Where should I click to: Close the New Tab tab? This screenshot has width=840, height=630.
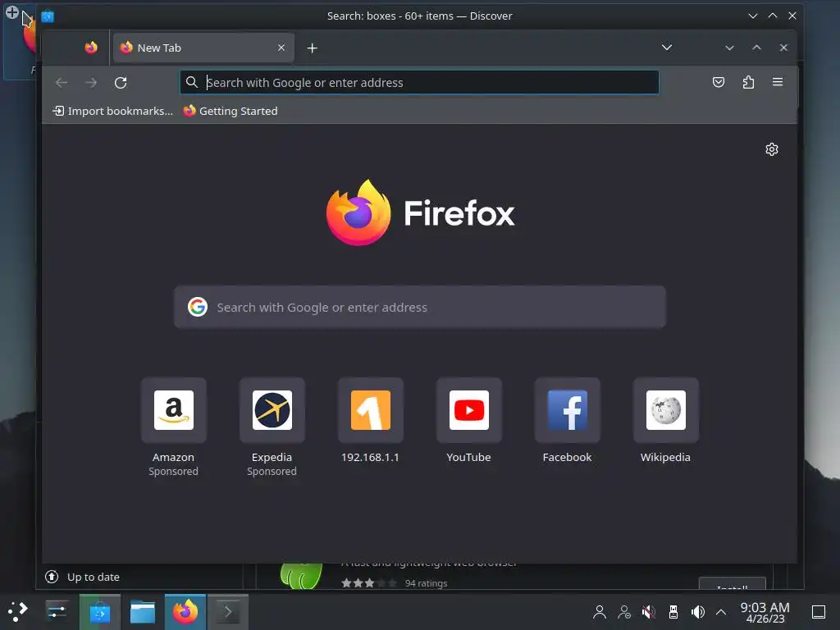pos(281,48)
